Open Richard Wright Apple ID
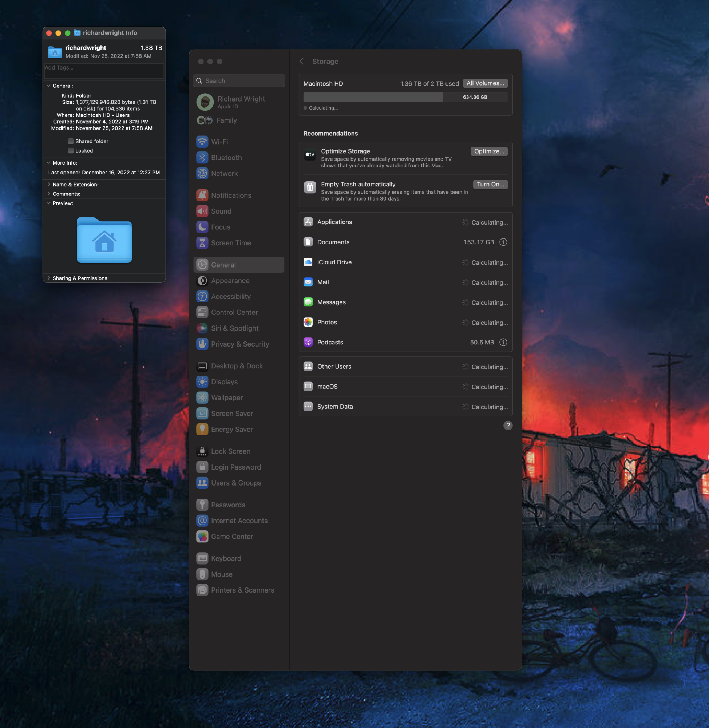Viewport: 709px width, 728px height. [x=239, y=102]
